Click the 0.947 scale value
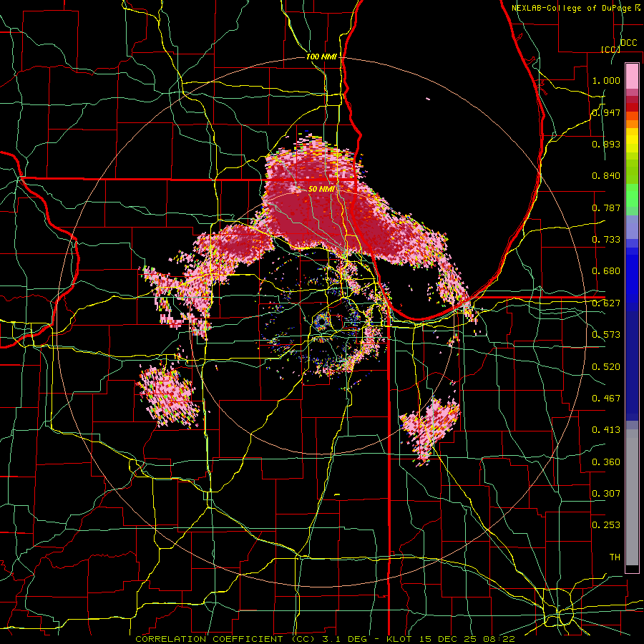 pos(606,112)
